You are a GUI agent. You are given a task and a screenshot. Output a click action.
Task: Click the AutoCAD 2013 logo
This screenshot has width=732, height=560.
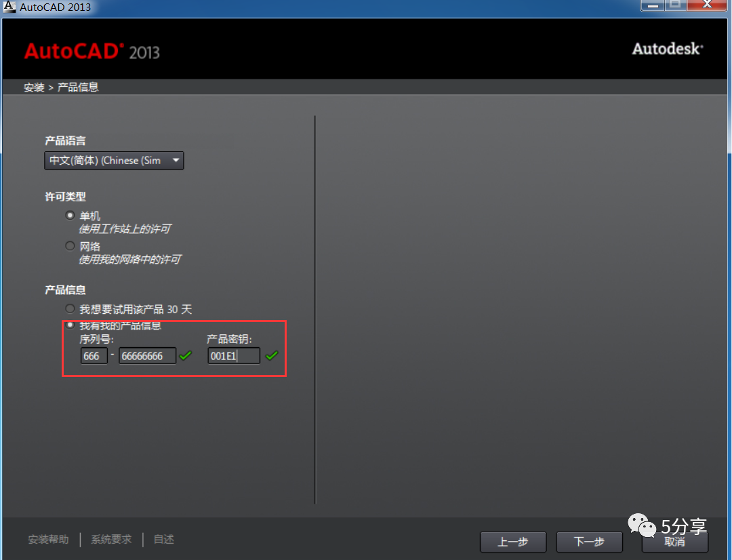point(92,51)
